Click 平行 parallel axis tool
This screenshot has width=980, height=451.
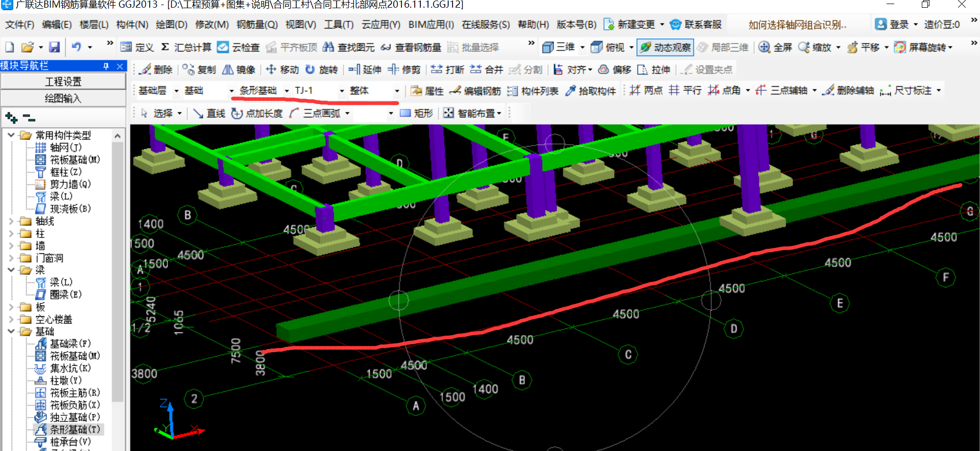point(685,90)
